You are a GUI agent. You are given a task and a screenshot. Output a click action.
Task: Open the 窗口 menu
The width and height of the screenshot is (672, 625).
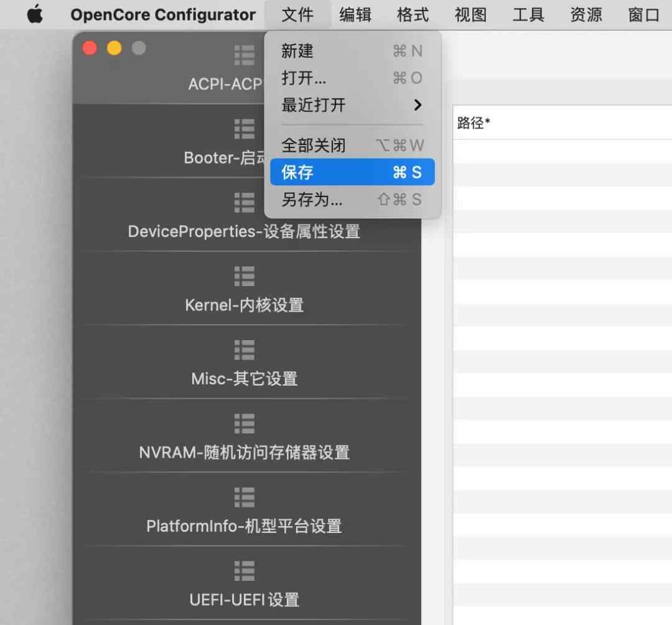pyautogui.click(x=644, y=15)
